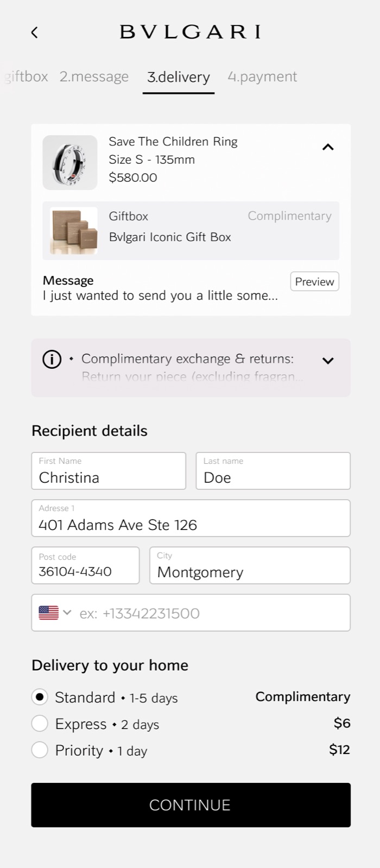Select Priority 1 day delivery
Screen dimensions: 380x868
pyautogui.click(x=40, y=750)
